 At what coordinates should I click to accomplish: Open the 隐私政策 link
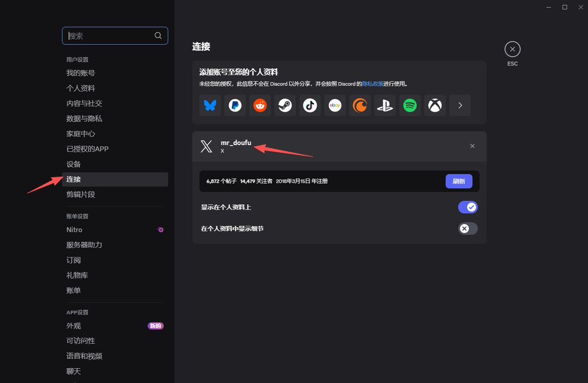[372, 84]
